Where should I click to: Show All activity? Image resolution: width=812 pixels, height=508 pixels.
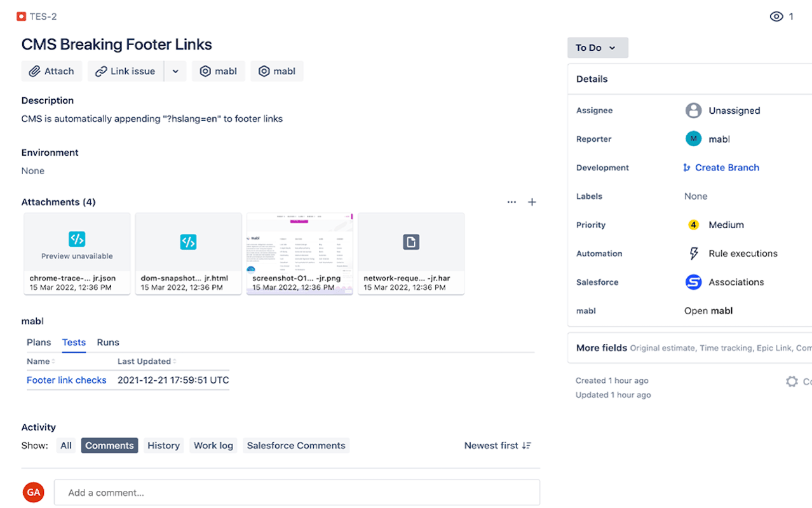point(66,446)
